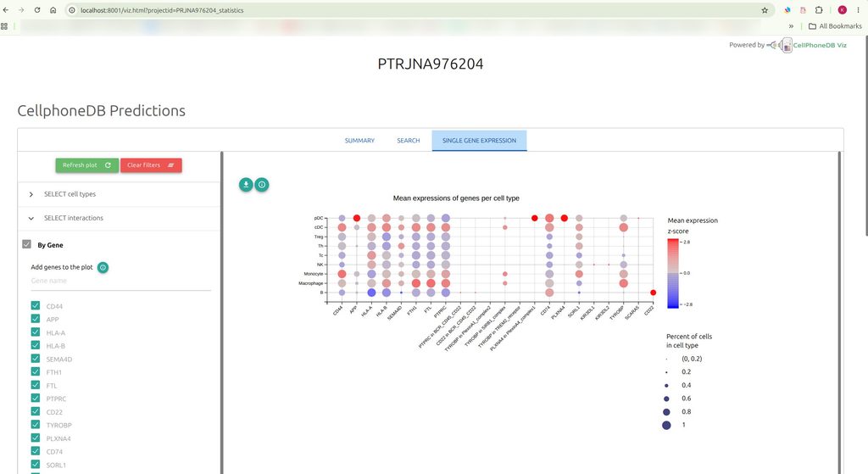Show hidden bookmarks chevron
Image resolution: width=868 pixels, height=474 pixels.
click(x=791, y=26)
